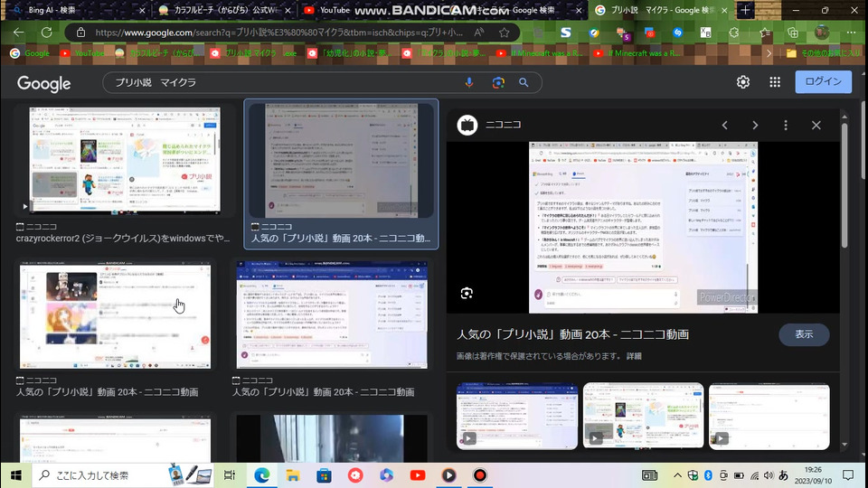
Task: Open the result thumbnail showing anime character images
Action: pyautogui.click(x=115, y=315)
